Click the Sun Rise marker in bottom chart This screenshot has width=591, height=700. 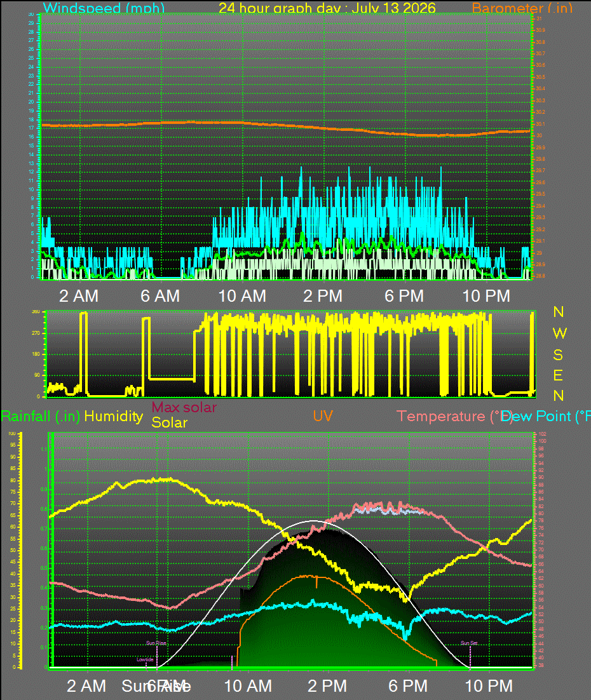(156, 643)
